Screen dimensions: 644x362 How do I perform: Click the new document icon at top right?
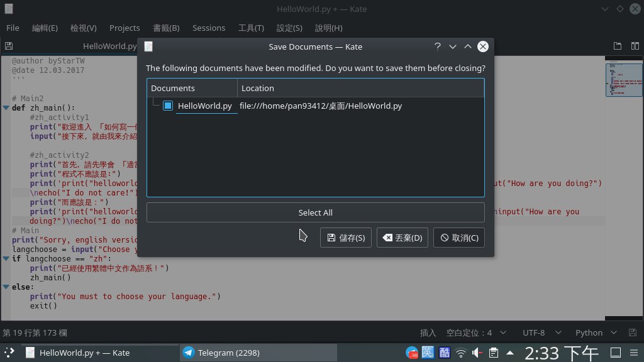(618, 46)
